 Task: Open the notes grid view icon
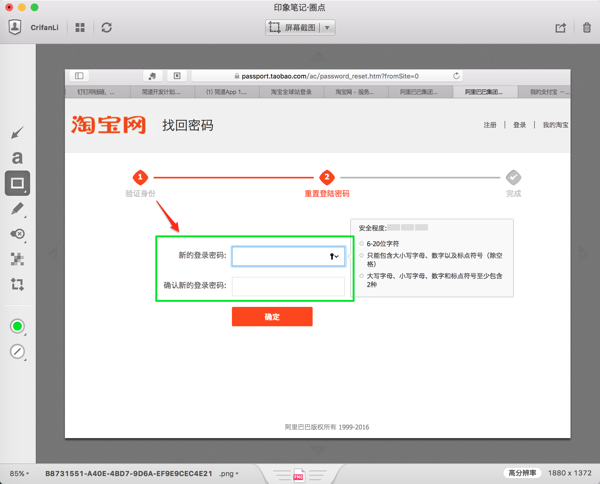pyautogui.click(x=80, y=28)
